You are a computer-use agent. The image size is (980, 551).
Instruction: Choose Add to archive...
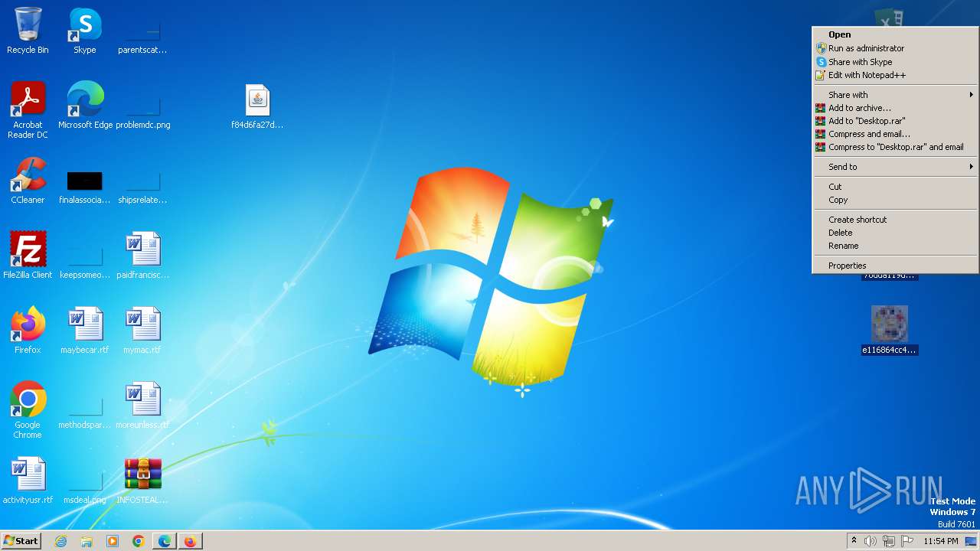[895, 108]
